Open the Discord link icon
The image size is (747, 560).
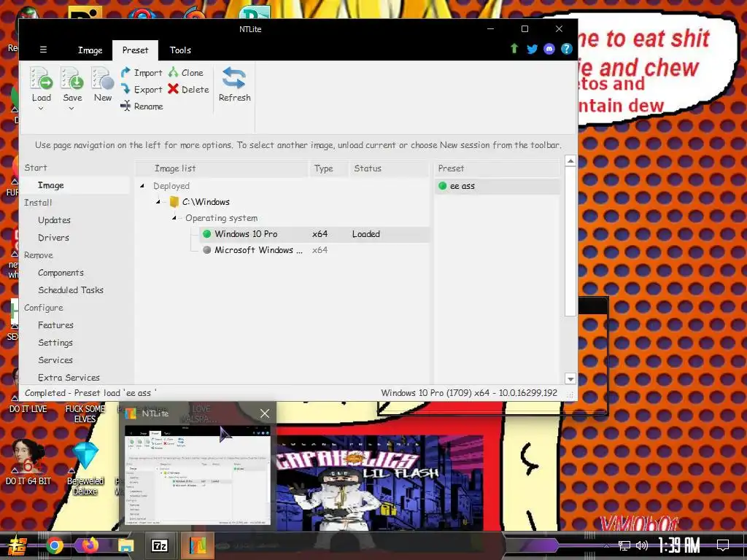coord(549,49)
